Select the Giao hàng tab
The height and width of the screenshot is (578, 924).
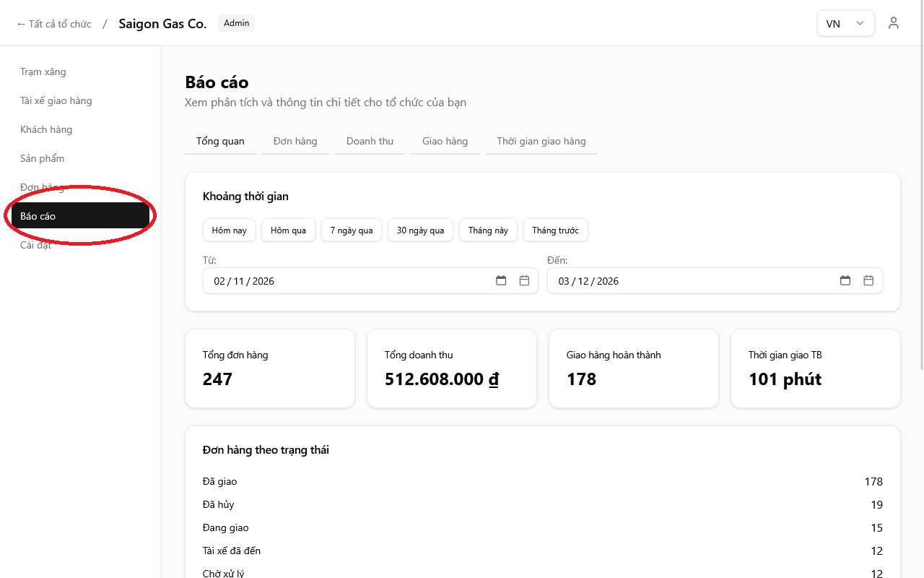pos(445,142)
